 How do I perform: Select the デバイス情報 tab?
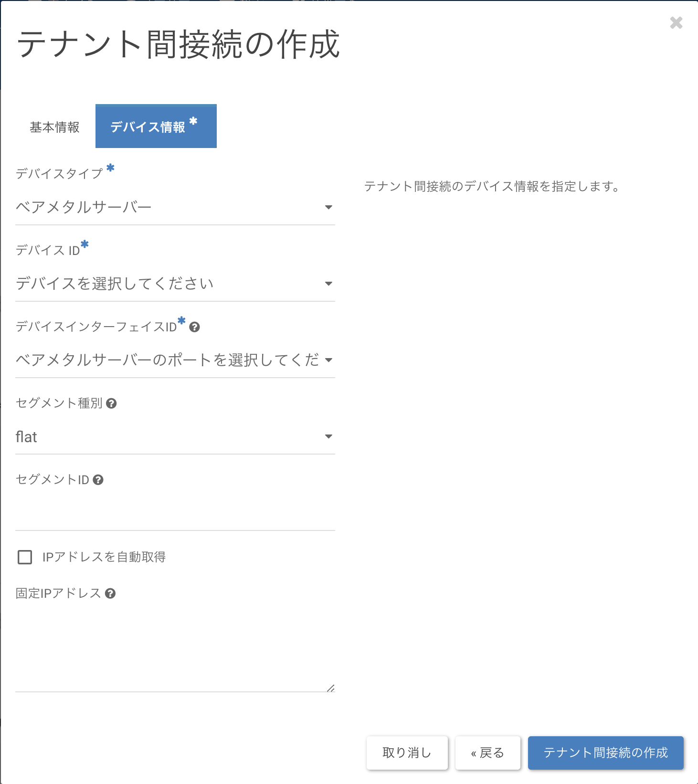[156, 127]
